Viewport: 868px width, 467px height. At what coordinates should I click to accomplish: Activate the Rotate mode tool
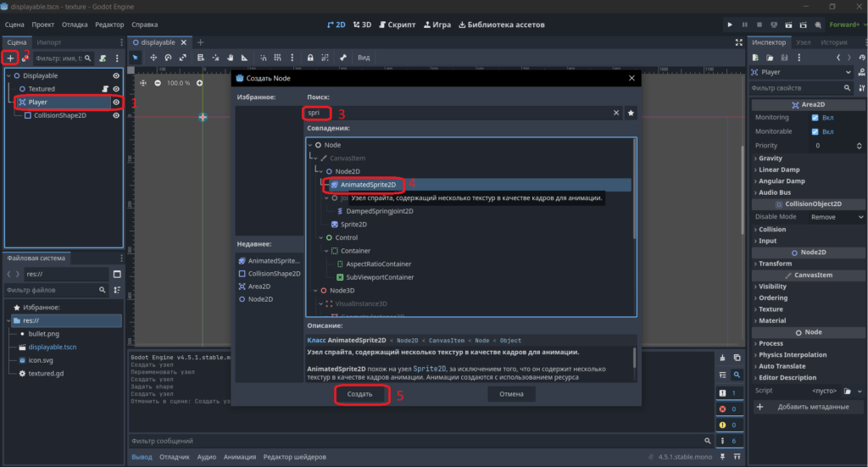pos(168,58)
